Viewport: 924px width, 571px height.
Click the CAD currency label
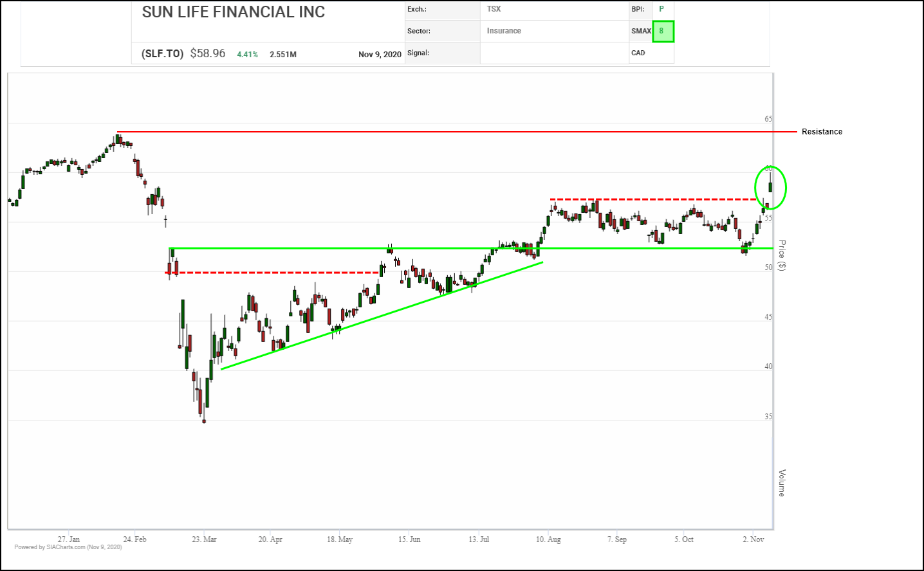[x=638, y=53]
